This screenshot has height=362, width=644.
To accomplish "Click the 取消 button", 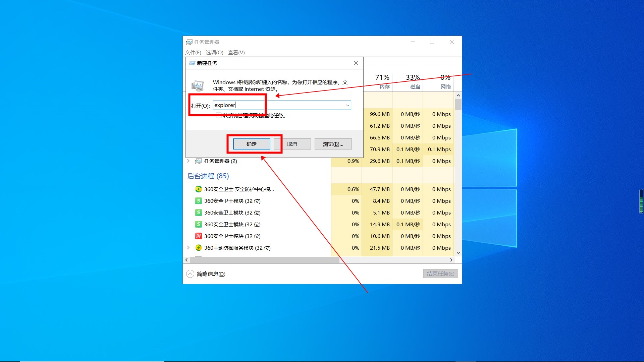I will coord(292,144).
